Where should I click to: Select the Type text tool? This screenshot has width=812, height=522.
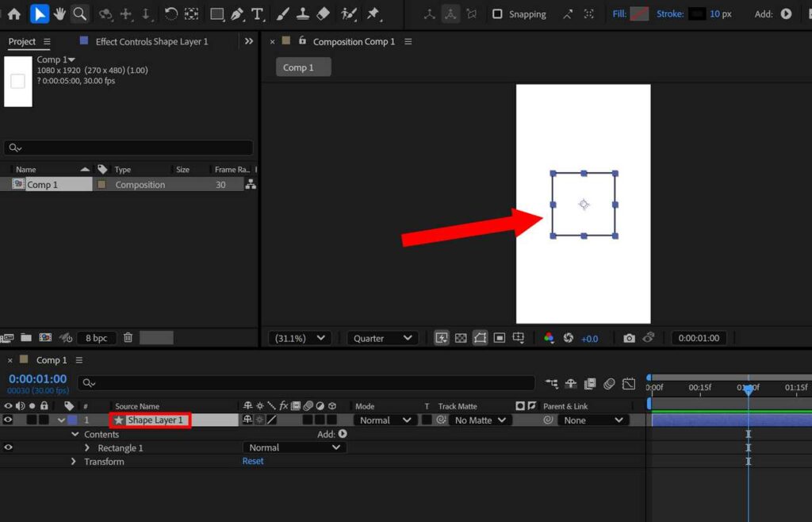(x=258, y=14)
